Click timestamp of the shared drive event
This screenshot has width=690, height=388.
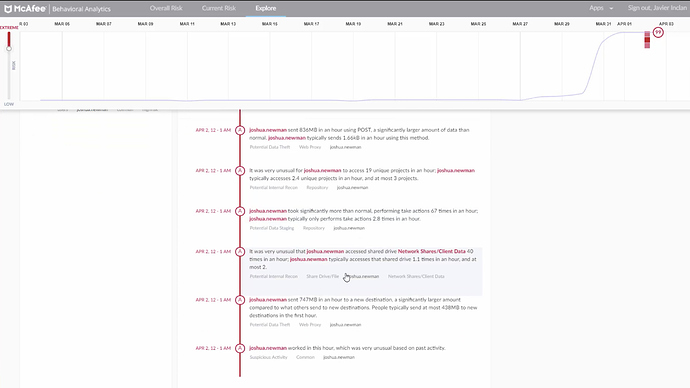tap(213, 252)
